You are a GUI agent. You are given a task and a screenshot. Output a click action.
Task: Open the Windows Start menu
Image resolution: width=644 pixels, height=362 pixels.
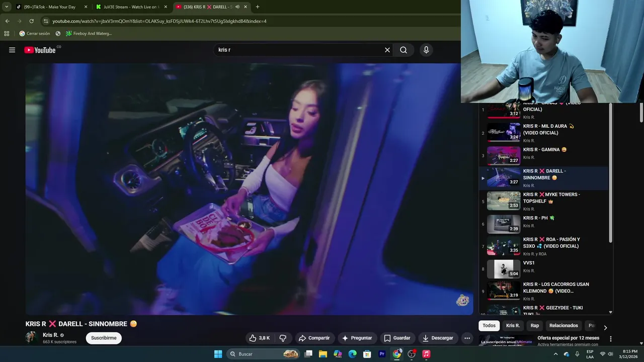pos(218,354)
